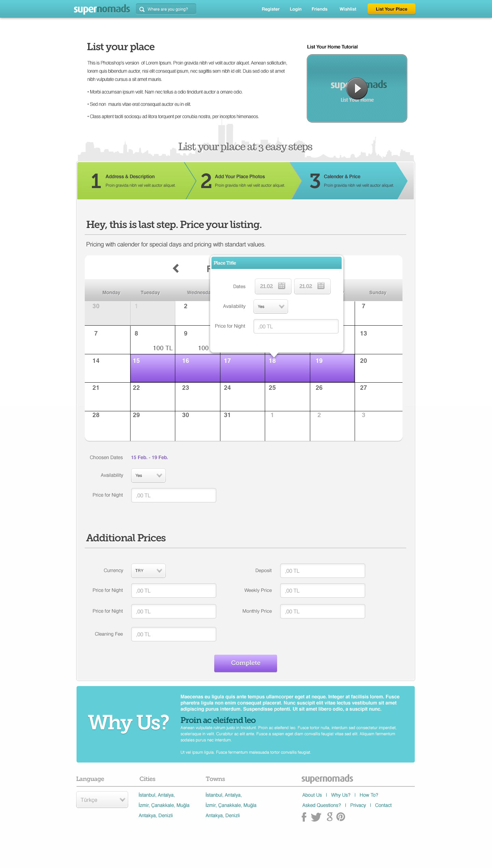
Task: Play the List Your Home tutorial video
Action: coord(357,88)
